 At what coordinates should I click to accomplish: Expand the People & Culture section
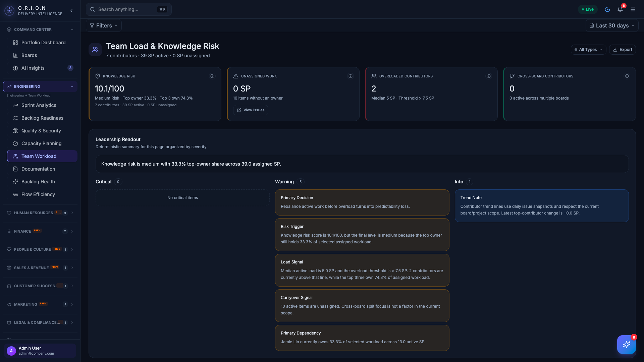coord(40,249)
